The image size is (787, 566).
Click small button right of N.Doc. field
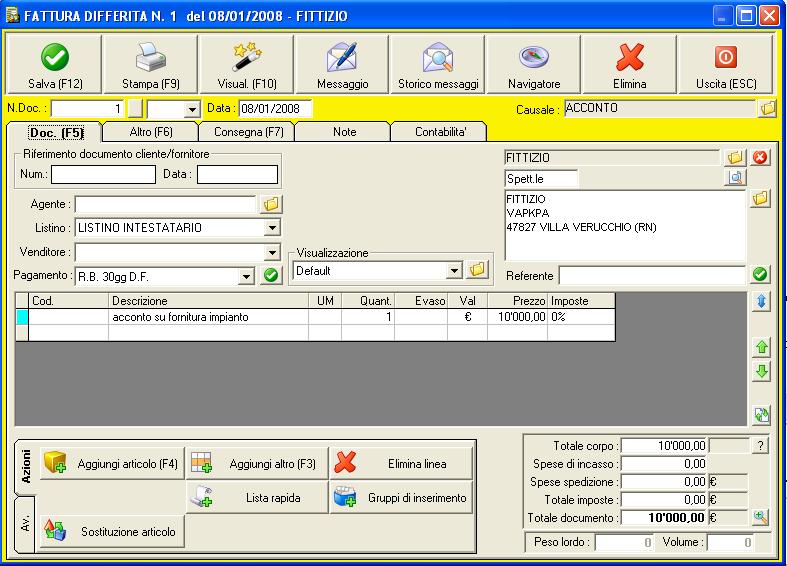[x=135, y=108]
